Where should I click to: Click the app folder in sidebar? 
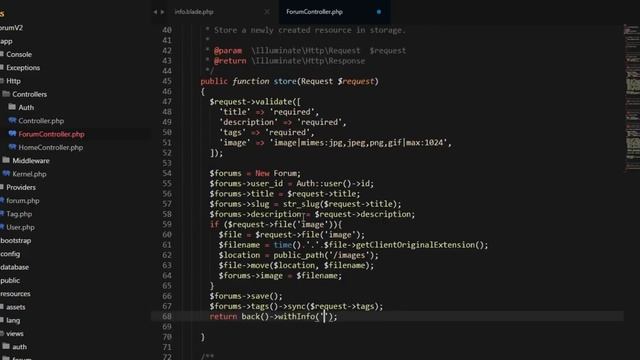tap(6, 41)
